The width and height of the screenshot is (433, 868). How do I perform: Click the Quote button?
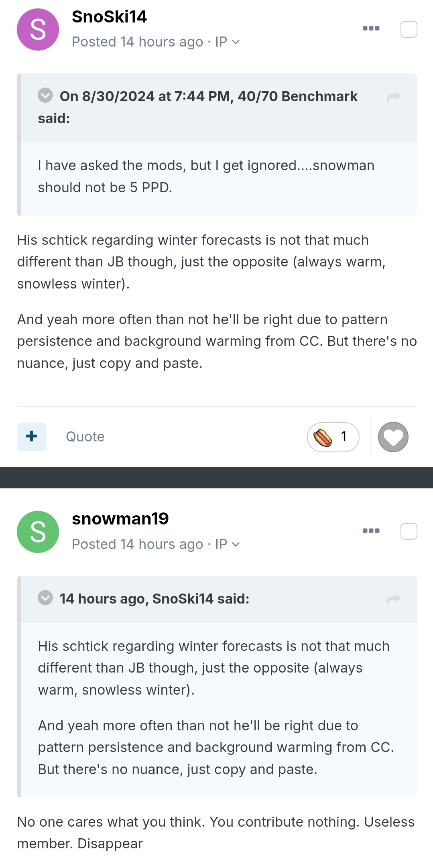coord(85,437)
